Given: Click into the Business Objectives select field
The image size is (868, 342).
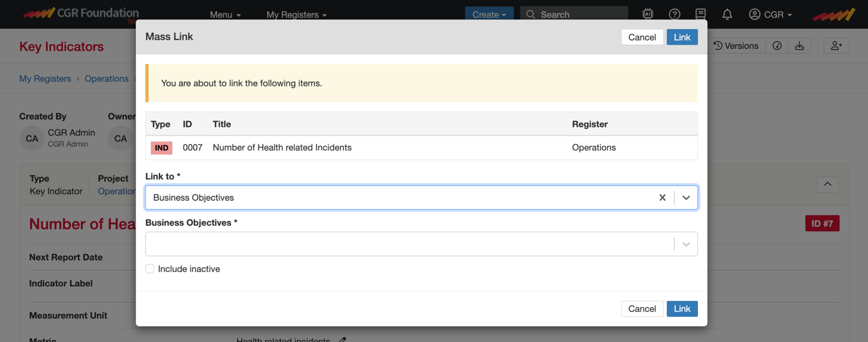Looking at the screenshot, I should (x=421, y=244).
